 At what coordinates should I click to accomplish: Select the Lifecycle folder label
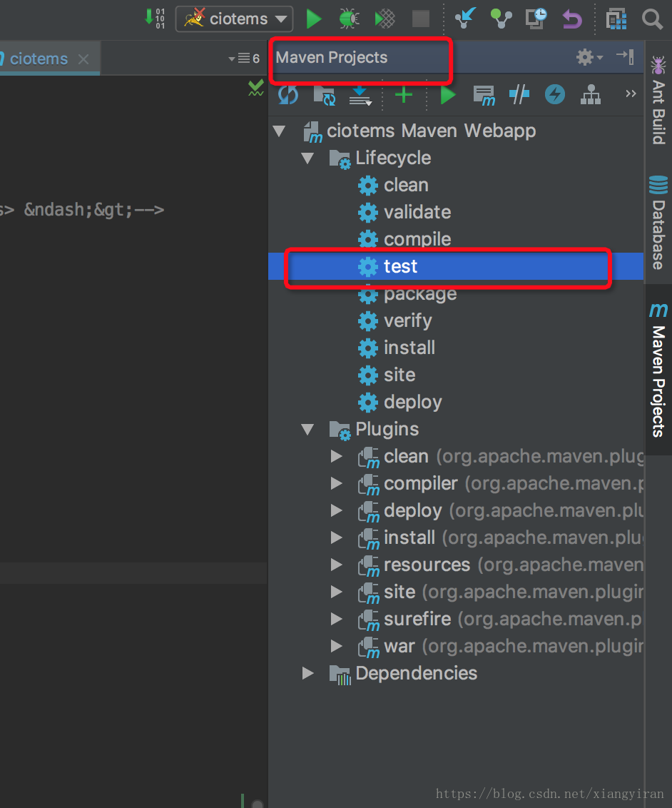pyautogui.click(x=393, y=158)
